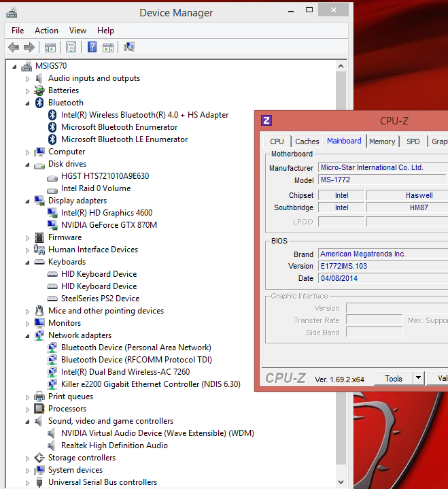Click the CPU-Z logo icon in title bar
448x489 pixels.
[266, 121]
